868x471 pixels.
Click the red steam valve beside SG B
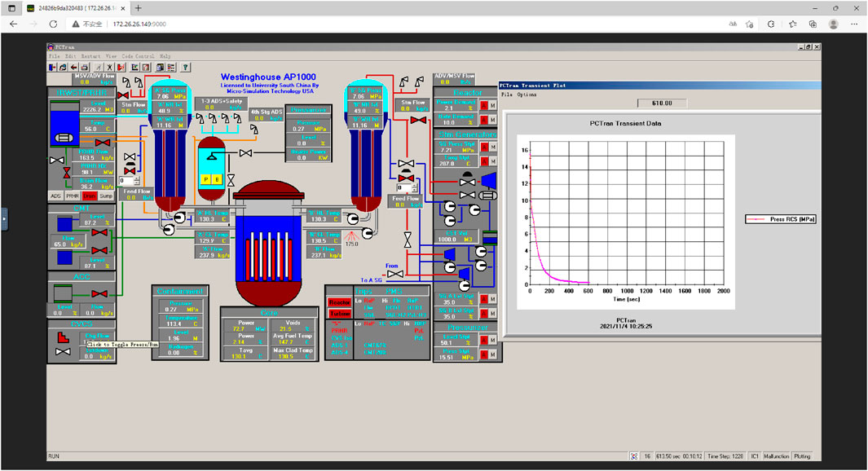point(418,120)
